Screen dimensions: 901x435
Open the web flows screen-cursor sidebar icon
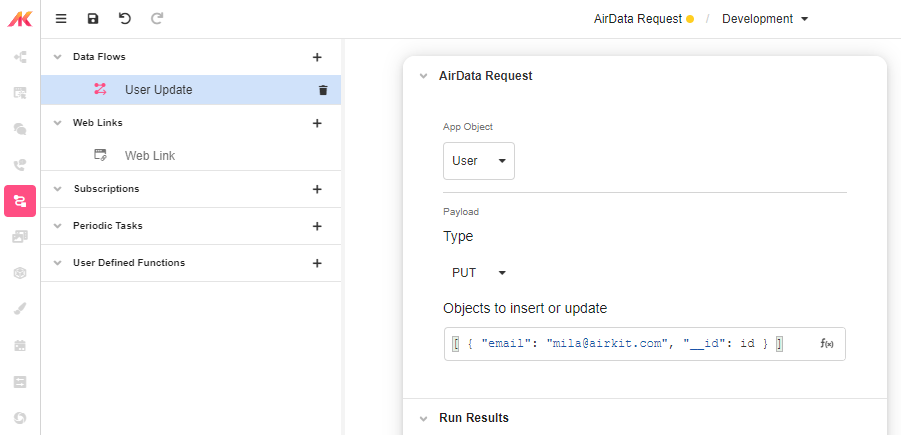(20, 93)
